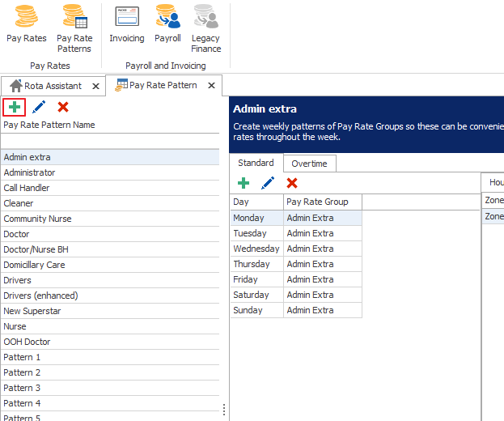Viewport: 504px width, 421px height.
Task: Open Pay Rate Patterns ribbon icon
Action: (74, 28)
